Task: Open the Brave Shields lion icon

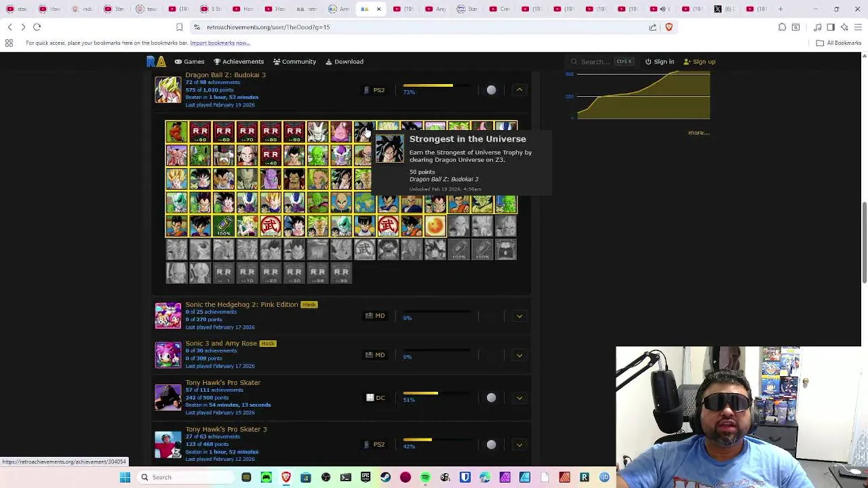Action: tap(669, 27)
